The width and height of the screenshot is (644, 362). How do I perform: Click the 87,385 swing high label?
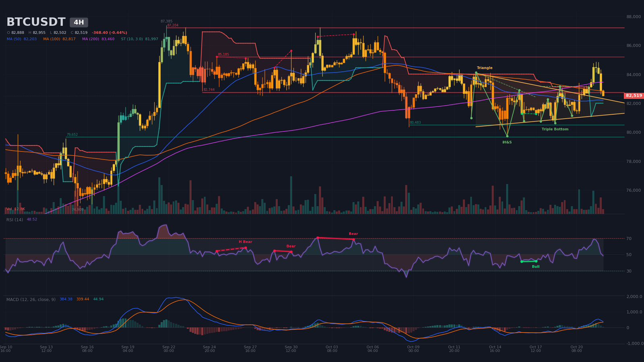[x=166, y=21]
